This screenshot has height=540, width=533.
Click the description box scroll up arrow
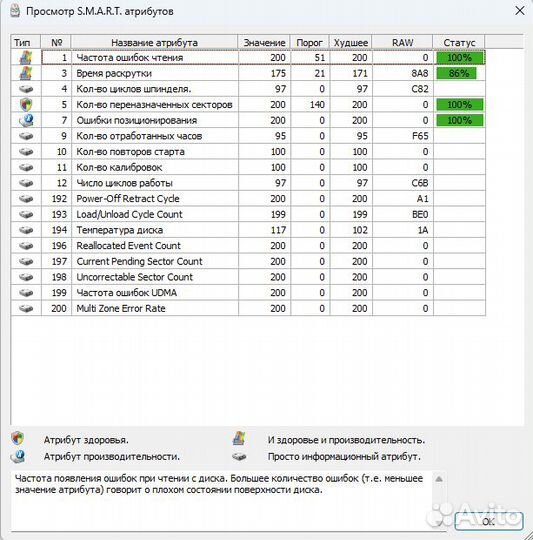439,479
